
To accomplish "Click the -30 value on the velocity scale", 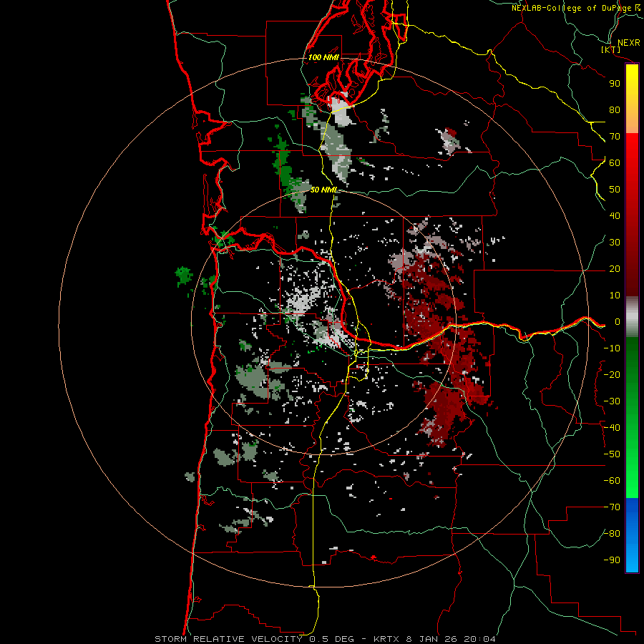I will point(612,401).
